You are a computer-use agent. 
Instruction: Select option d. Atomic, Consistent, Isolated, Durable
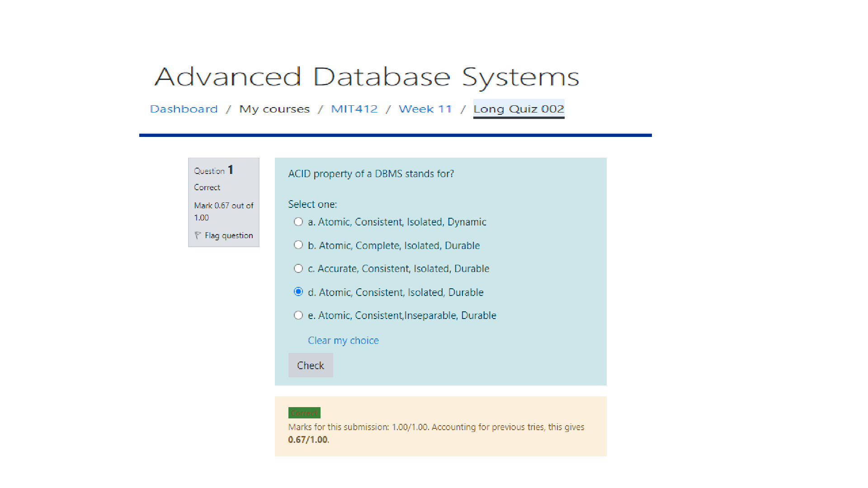pos(298,291)
